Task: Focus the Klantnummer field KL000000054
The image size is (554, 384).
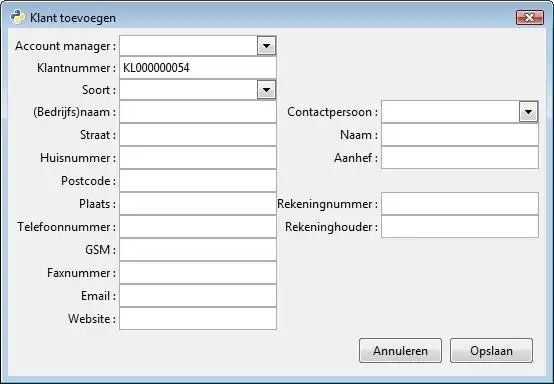Action: pos(198,68)
